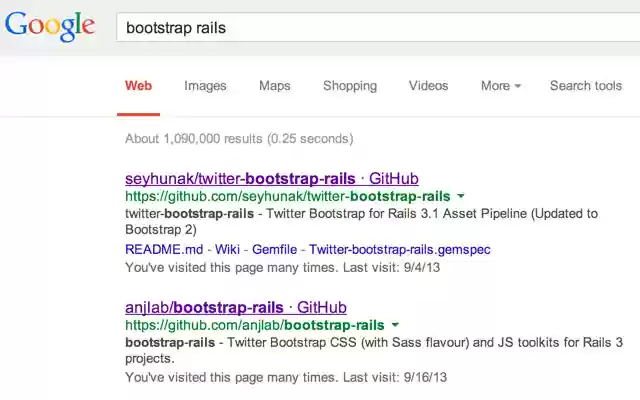Viewport: 640px width, 400px height.
Task: Click the Google logo
Action: click(50, 27)
